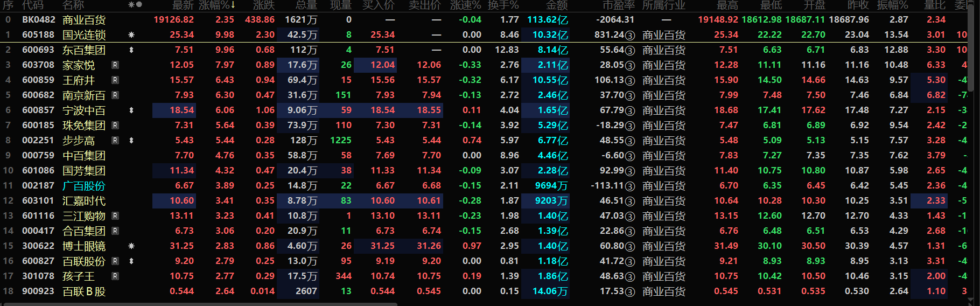Image resolution: width=980 pixels, height=306 pixels.
Task: Open stock 东百集团 by its name
Action: coord(84,50)
